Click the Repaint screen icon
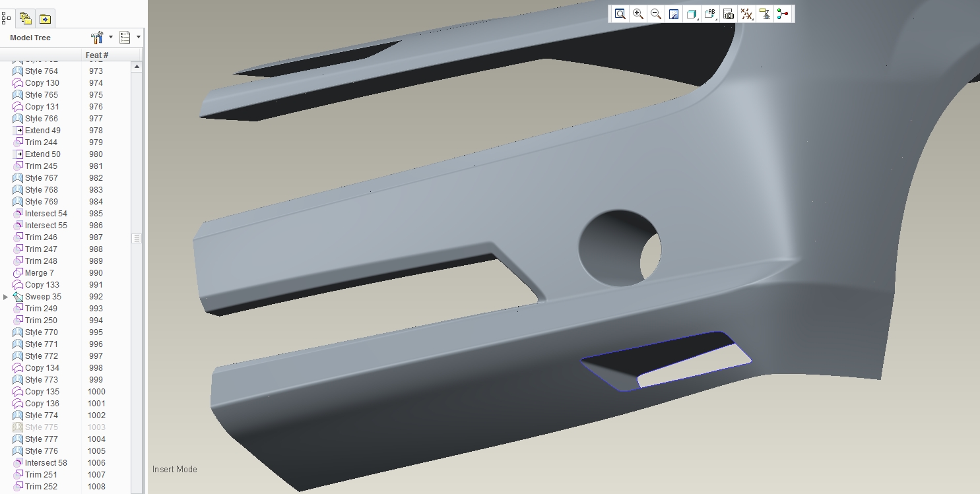980x494 pixels. (x=674, y=14)
